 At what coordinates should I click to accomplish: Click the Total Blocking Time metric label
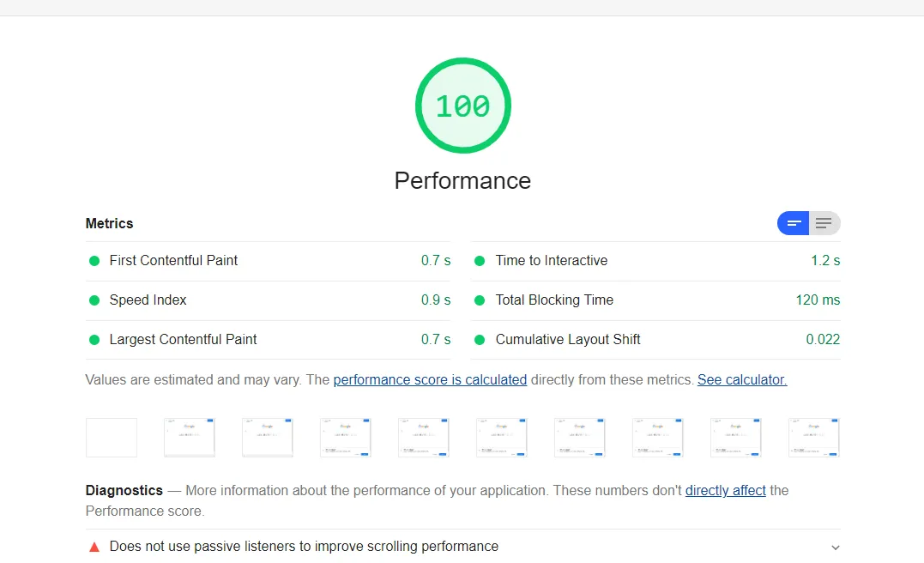tap(554, 300)
